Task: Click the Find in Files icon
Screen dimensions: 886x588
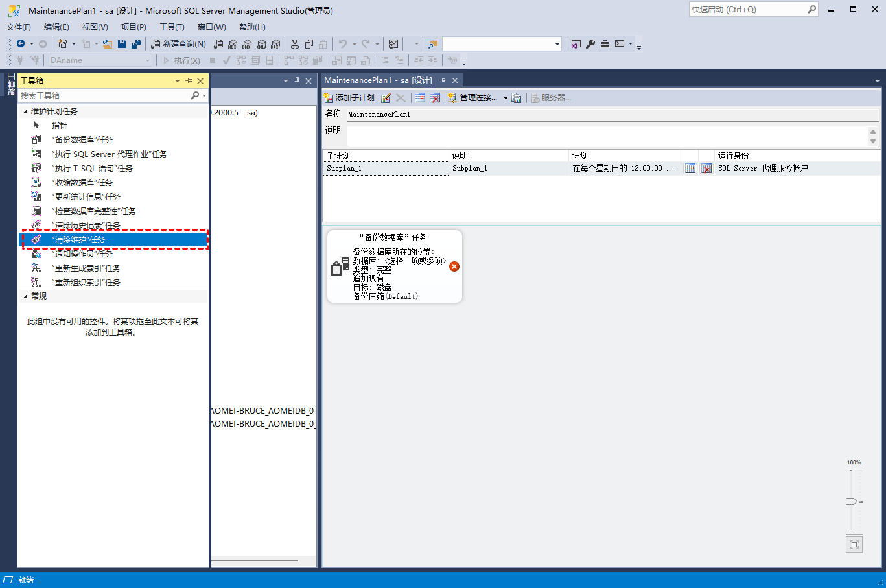Action: click(x=433, y=44)
